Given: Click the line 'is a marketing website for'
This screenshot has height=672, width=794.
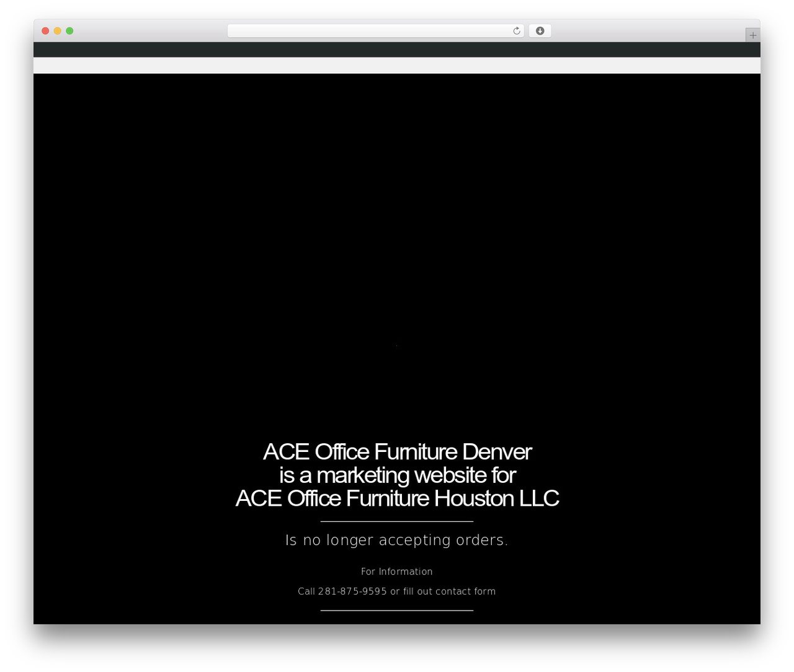Looking at the screenshot, I should tap(397, 475).
